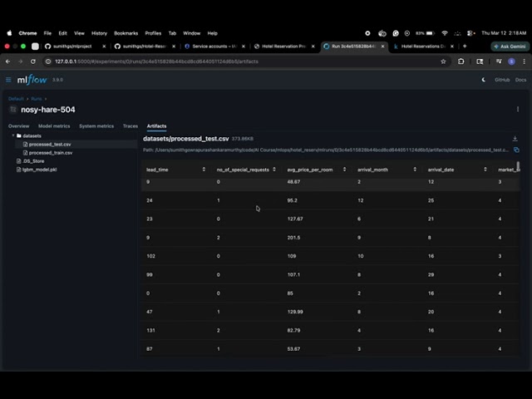The width and height of the screenshot is (532, 399).
Task: Click the cell with value 82.79
Action: 293,330
